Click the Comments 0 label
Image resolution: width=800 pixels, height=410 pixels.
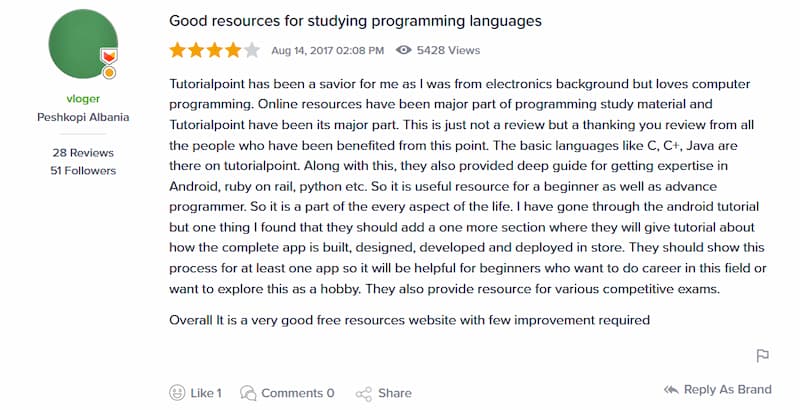click(297, 393)
